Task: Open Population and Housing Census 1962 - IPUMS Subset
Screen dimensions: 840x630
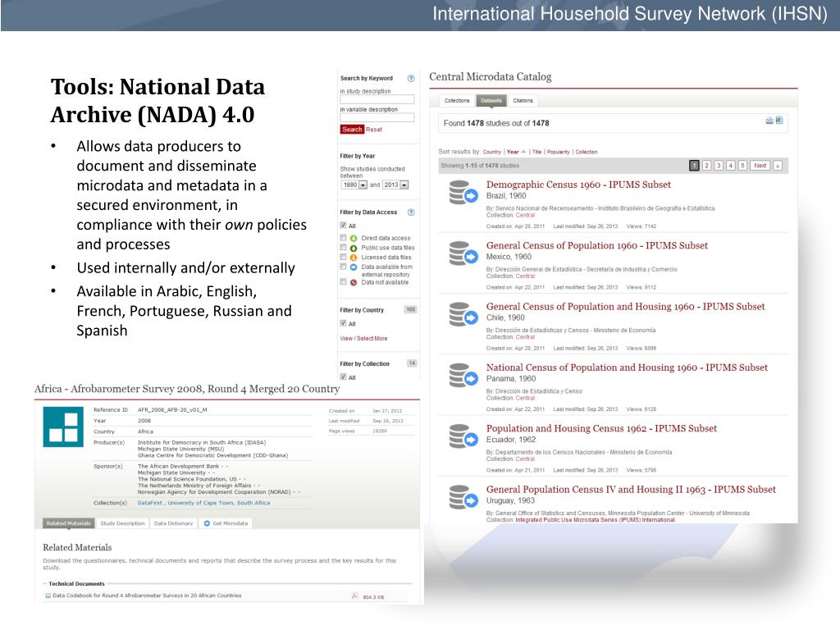Action: pos(601,428)
